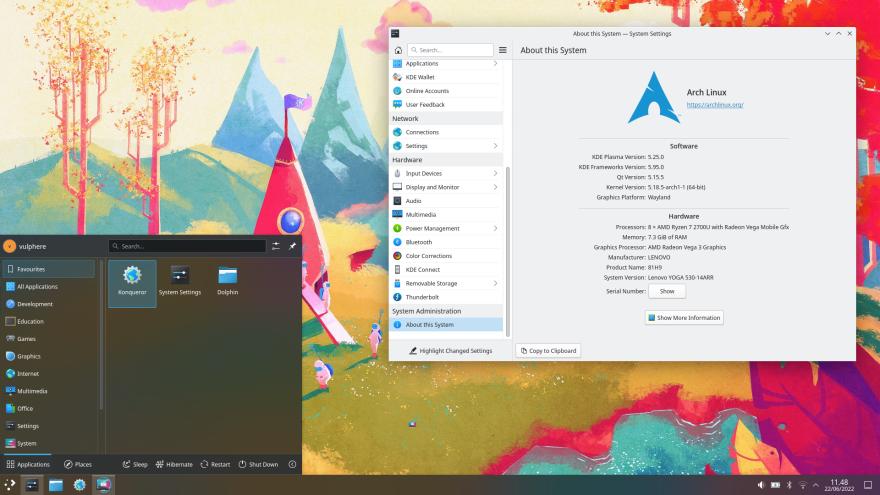Click Copy to Clipboard button
Viewport: 880px width, 495px height.
(x=548, y=351)
